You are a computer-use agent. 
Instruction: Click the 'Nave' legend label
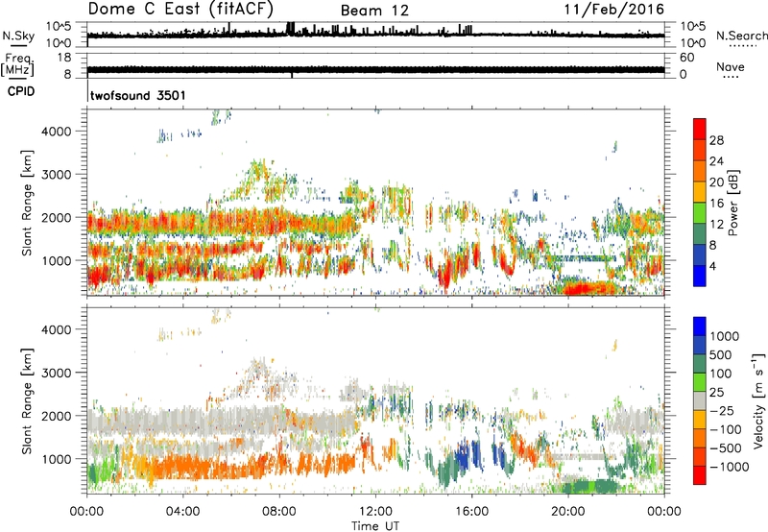tap(730, 67)
